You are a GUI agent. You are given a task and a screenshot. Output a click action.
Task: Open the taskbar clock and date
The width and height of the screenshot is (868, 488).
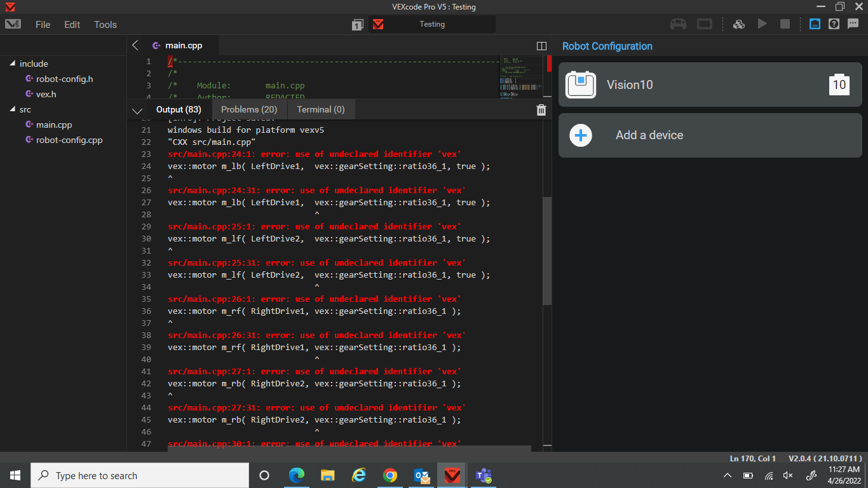coord(844,475)
